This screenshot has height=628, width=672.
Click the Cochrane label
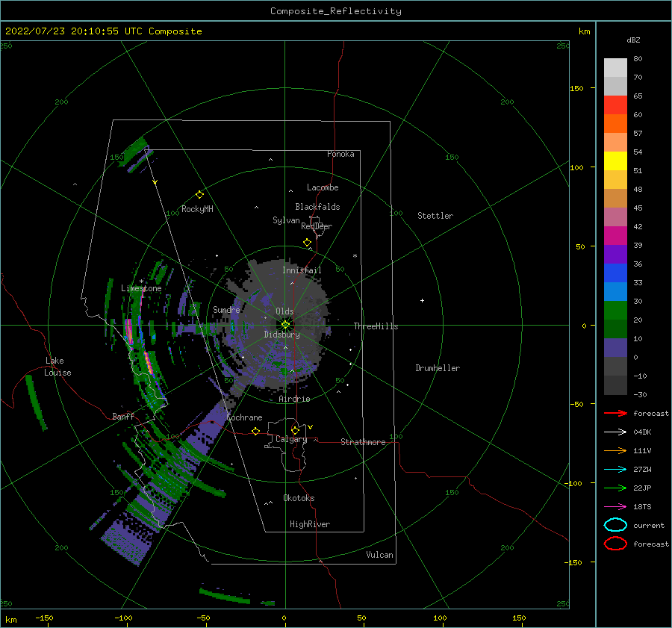pyautogui.click(x=244, y=417)
